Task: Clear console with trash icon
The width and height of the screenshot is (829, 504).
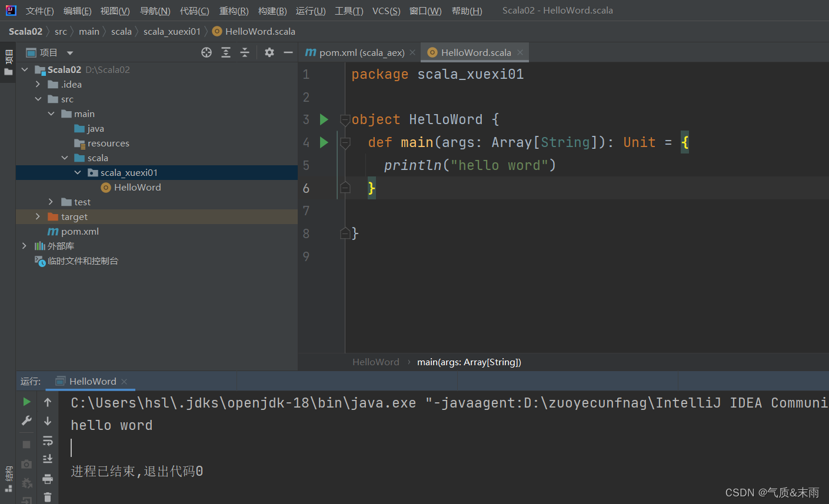Action: [48, 497]
